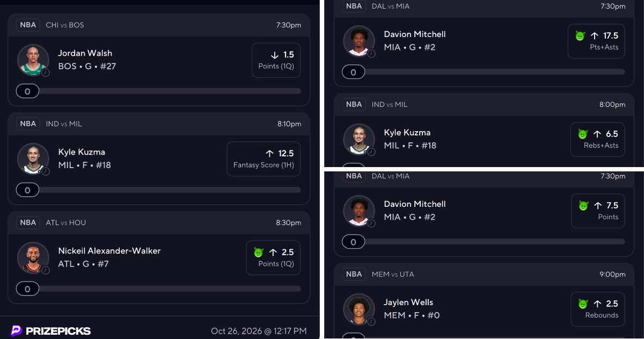
Task: Click green demon icon on Jaylen Wells pick
Action: 583,304
